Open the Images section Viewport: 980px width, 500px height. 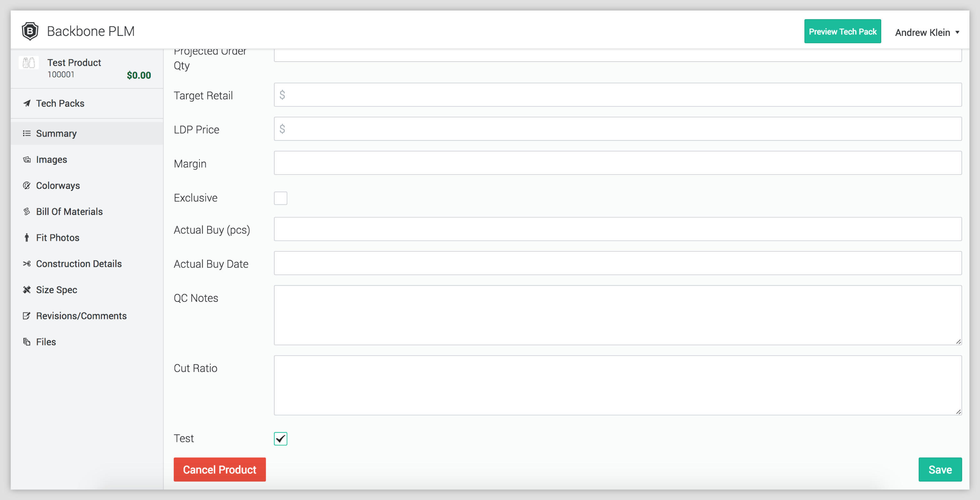[x=51, y=159]
